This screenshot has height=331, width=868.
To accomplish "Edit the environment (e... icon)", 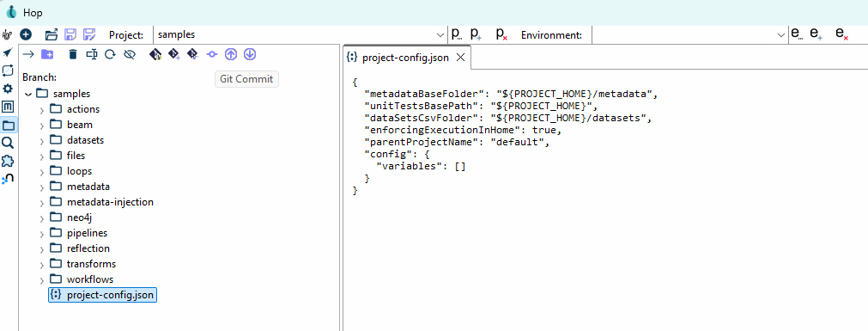I will (797, 34).
